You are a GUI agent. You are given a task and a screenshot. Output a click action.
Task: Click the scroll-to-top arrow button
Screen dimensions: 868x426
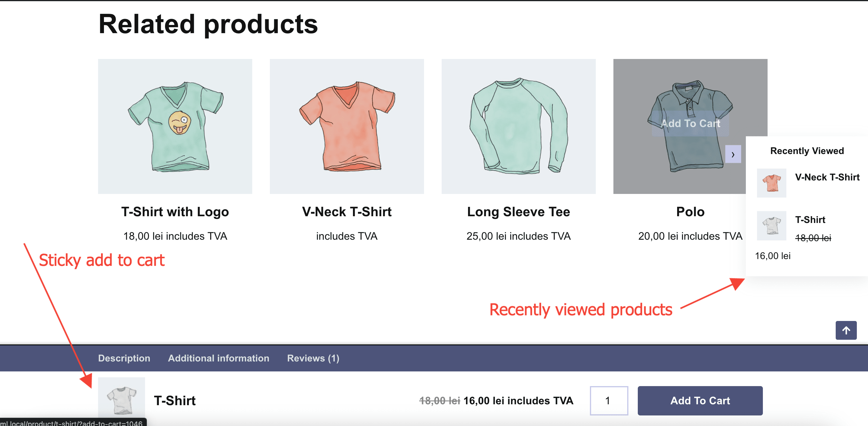tap(846, 330)
